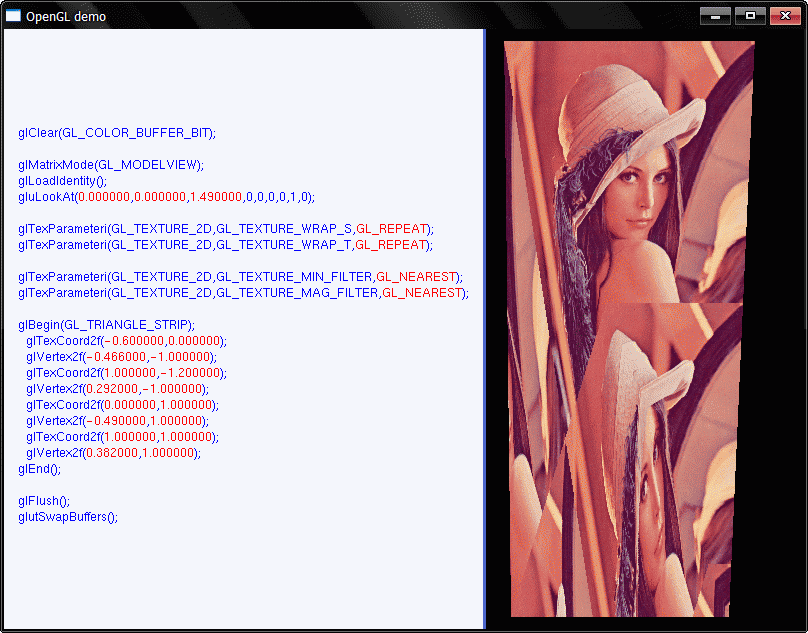808x633 pixels.
Task: Select the gluLookAt eye X value 0.000000
Action: pyautogui.click(x=104, y=197)
